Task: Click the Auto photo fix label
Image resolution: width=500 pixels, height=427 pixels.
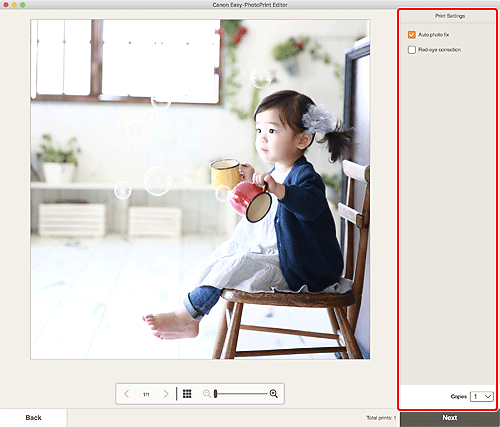Action: (x=434, y=35)
